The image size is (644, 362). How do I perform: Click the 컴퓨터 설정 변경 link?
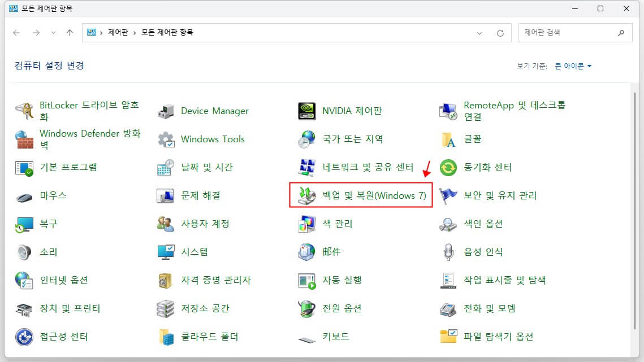click(46, 66)
